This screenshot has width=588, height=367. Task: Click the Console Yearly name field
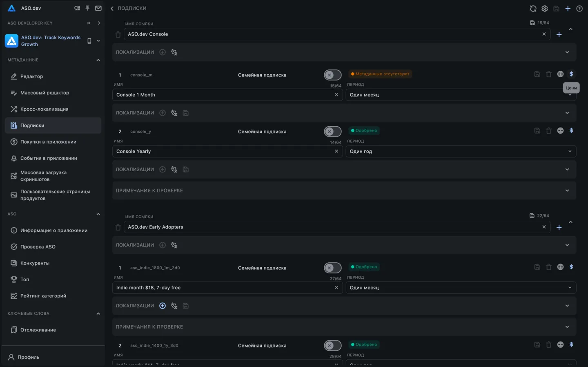(x=223, y=151)
